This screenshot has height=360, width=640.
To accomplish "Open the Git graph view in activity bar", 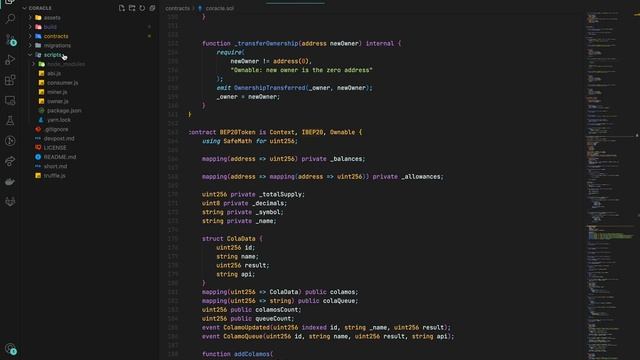I will click(x=10, y=141).
